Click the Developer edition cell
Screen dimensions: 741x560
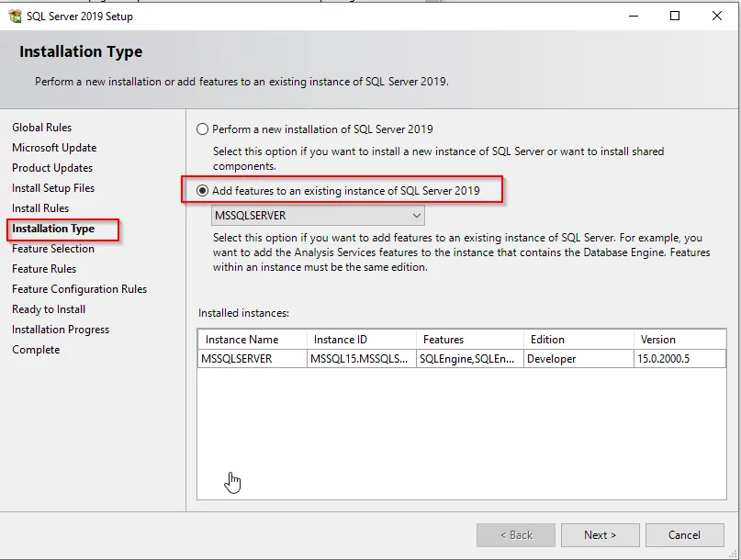coord(578,359)
